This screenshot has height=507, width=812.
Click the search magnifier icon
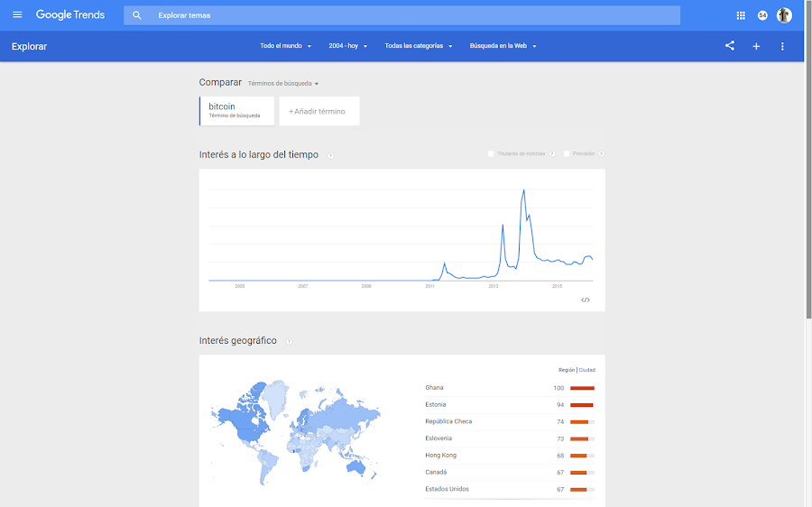click(x=137, y=15)
